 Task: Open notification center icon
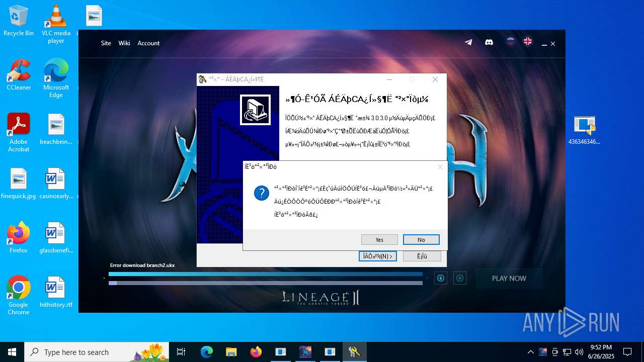tap(627, 352)
